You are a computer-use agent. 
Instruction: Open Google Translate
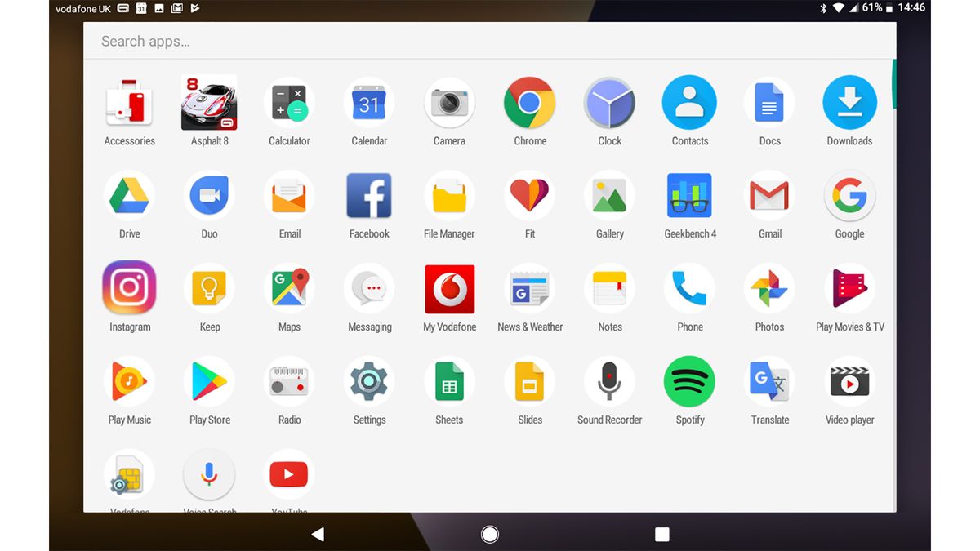769,381
